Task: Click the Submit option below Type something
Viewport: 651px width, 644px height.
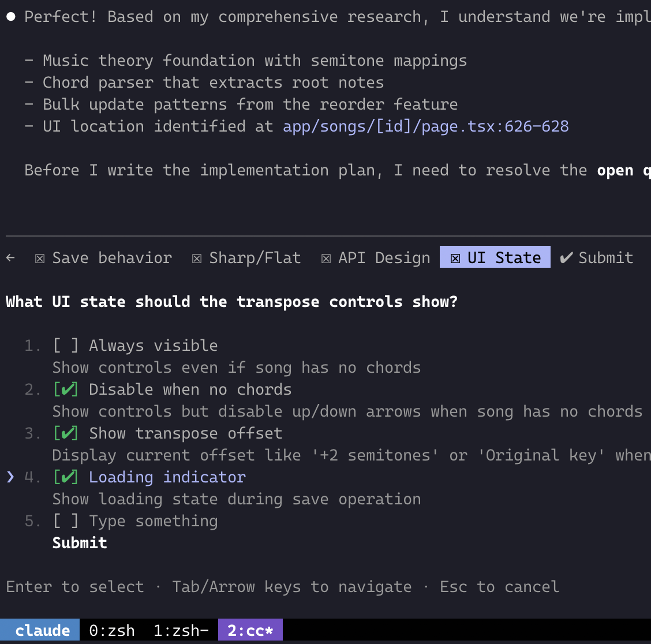Action: tap(79, 542)
